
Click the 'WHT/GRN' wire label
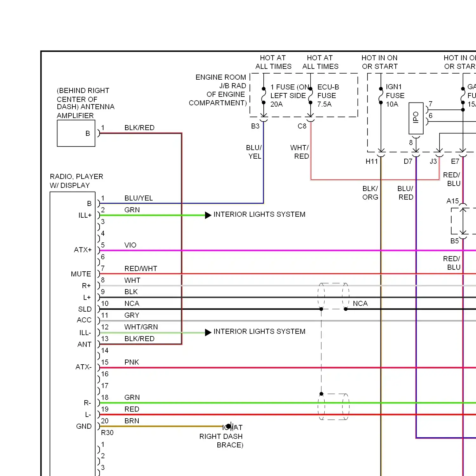coord(141,327)
